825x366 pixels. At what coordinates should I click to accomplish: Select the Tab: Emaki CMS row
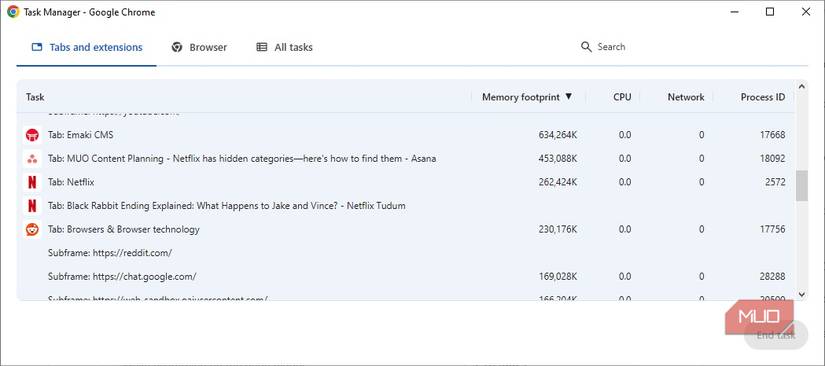[406, 135]
